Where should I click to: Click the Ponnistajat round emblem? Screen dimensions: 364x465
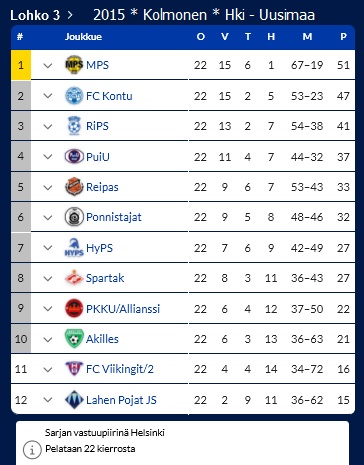tap(74, 217)
